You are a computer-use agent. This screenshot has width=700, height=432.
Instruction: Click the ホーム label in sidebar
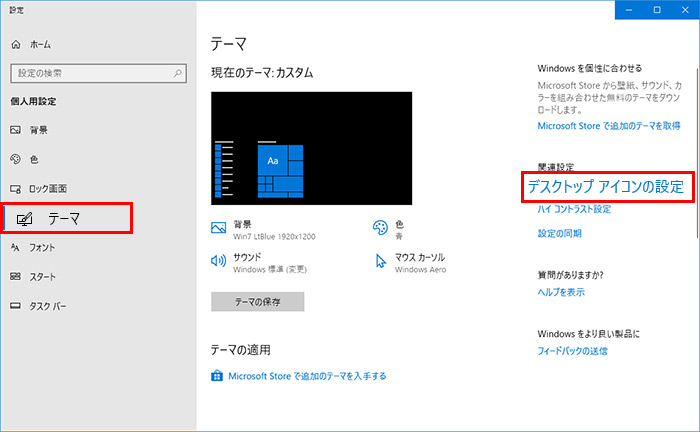(x=40, y=45)
